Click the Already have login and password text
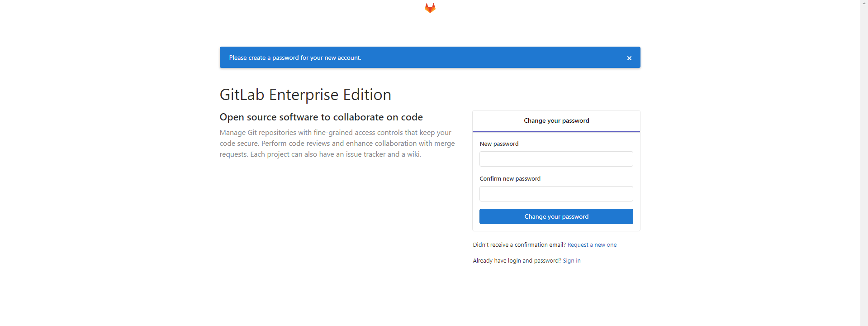This screenshot has width=868, height=326. click(x=517, y=261)
